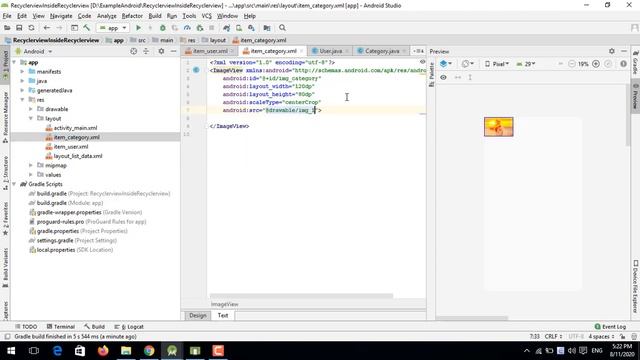
Task: Collapse the layout folder
Action: (x=31, y=118)
